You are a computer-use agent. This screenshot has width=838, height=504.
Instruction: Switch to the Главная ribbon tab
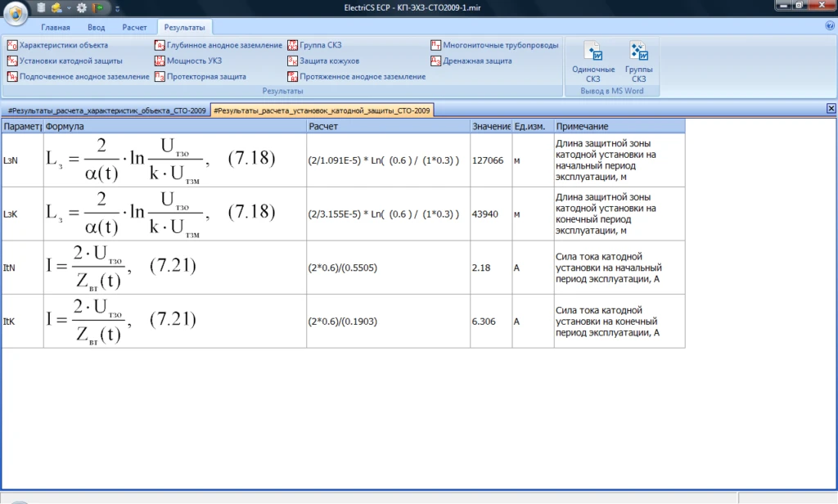[56, 27]
